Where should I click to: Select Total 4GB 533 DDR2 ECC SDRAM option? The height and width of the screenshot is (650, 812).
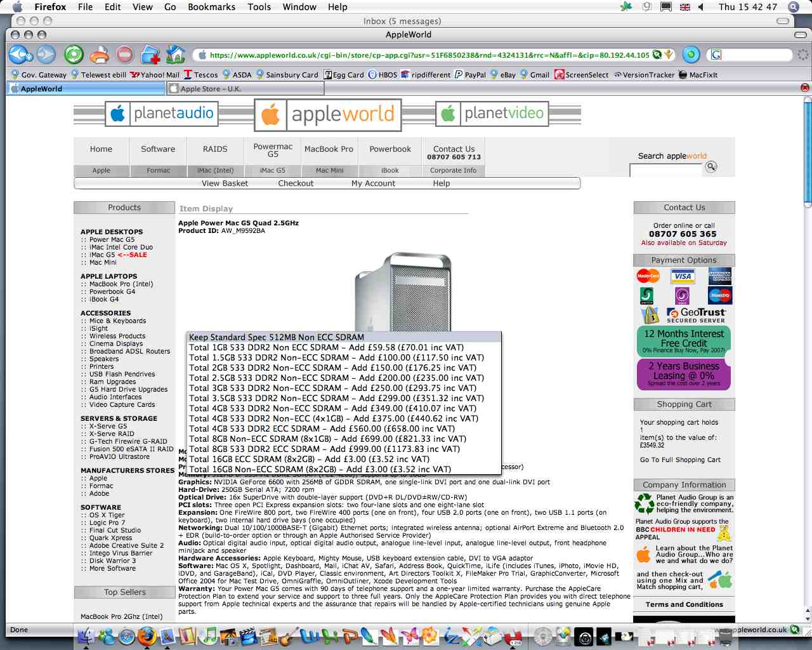pyautogui.click(x=344, y=428)
